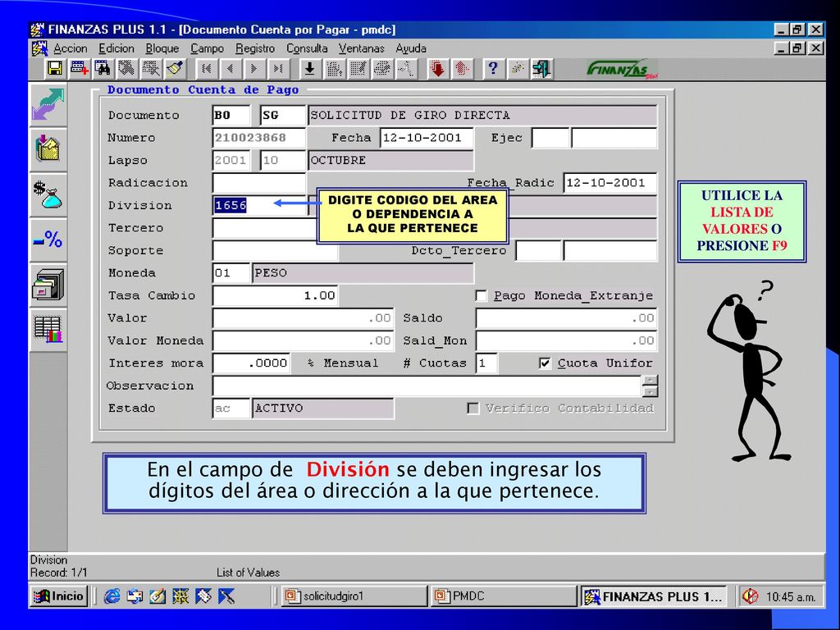Viewport: 840px width, 630px height.
Task: Click the Interes mora field .0000
Action: pyautogui.click(x=252, y=363)
